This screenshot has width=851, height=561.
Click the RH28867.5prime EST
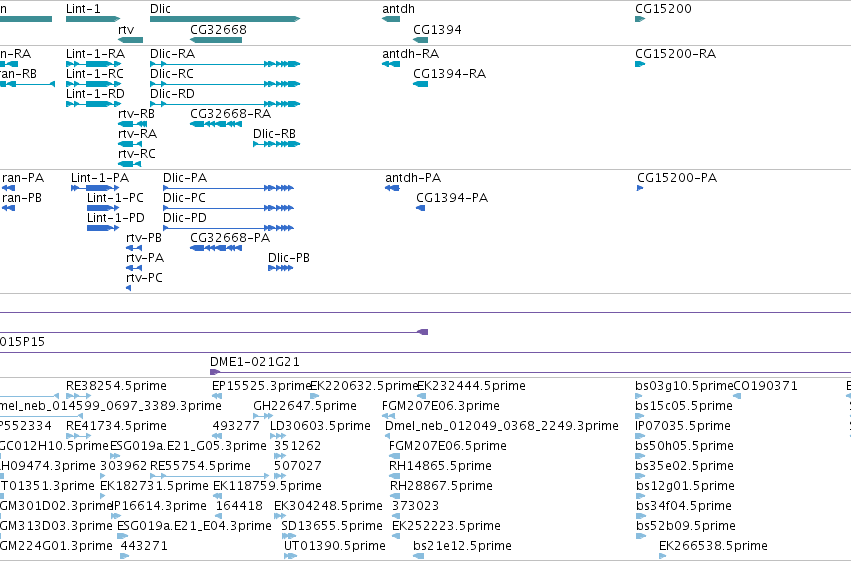(395, 496)
